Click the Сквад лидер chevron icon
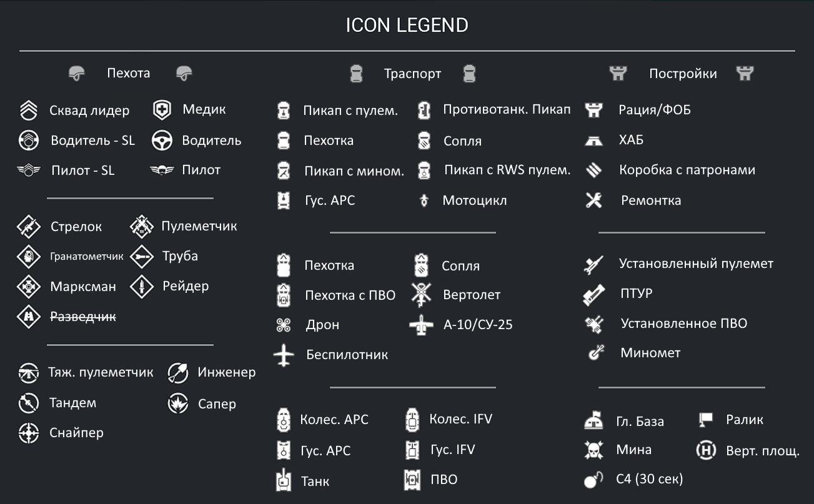This screenshot has height=504, width=814. (x=28, y=111)
